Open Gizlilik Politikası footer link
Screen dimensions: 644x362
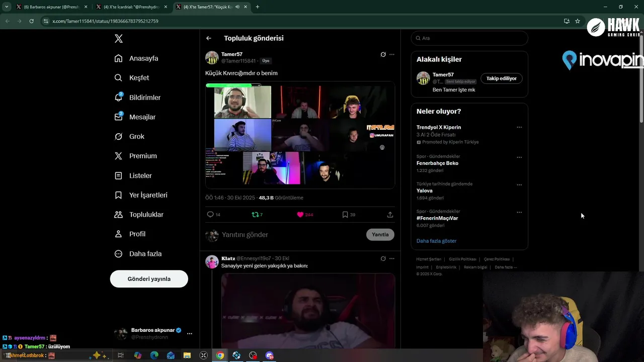(462, 259)
